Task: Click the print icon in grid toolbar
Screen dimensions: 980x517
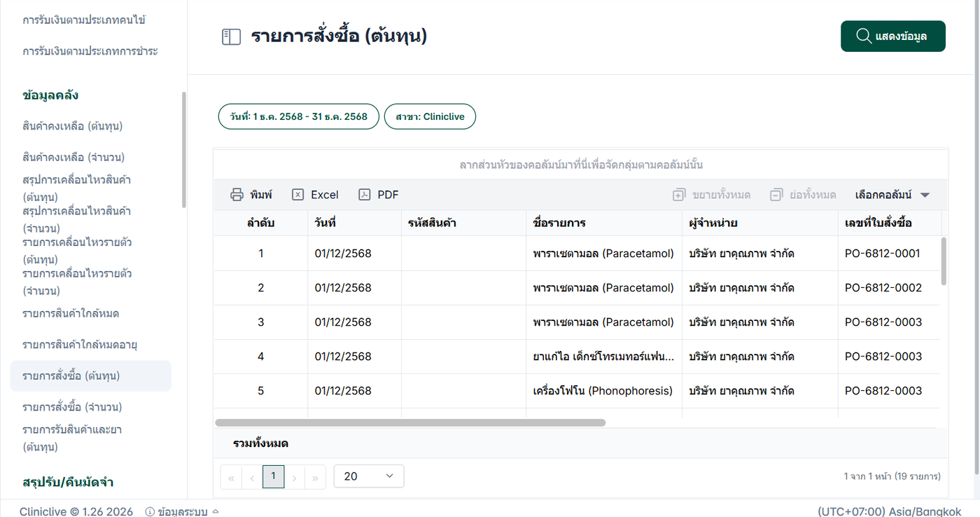Action: pyautogui.click(x=237, y=195)
